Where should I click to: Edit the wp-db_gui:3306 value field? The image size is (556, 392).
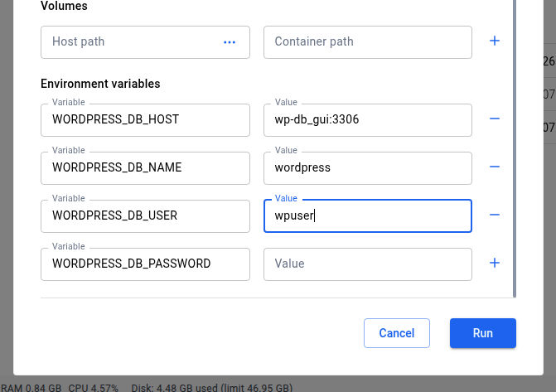click(367, 119)
